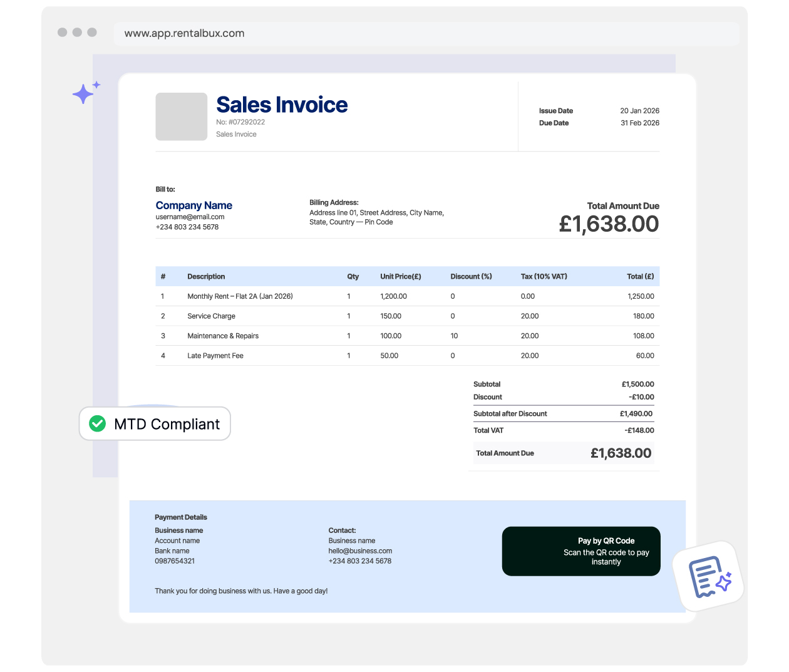Click the Description column header
Image resolution: width=789 pixels, height=672 pixels.
pos(206,277)
